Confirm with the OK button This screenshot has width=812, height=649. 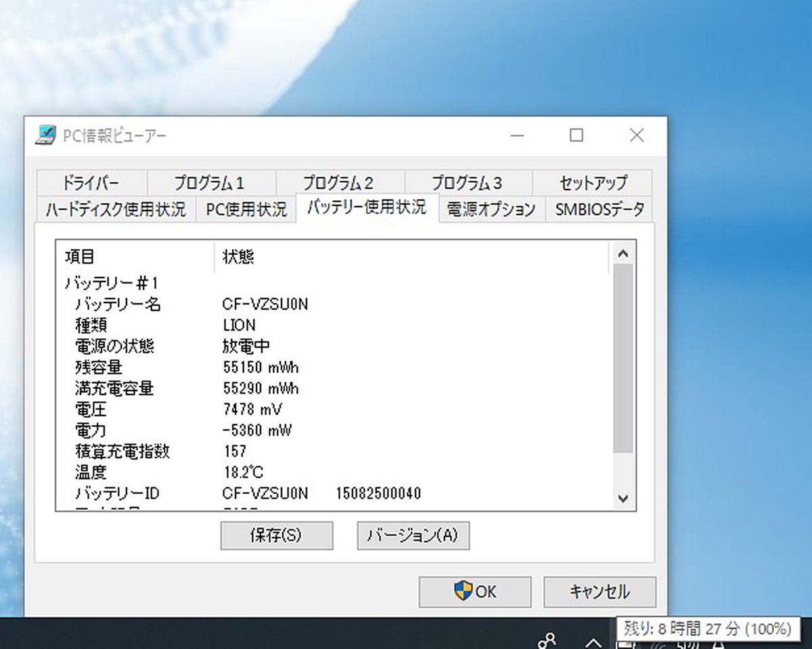pyautogui.click(x=475, y=591)
